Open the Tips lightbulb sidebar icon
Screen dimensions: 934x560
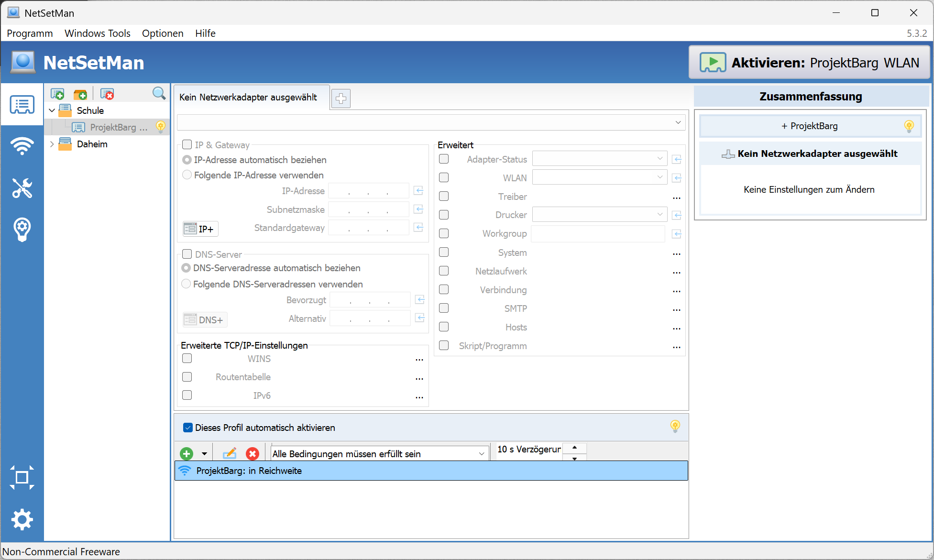[22, 229]
